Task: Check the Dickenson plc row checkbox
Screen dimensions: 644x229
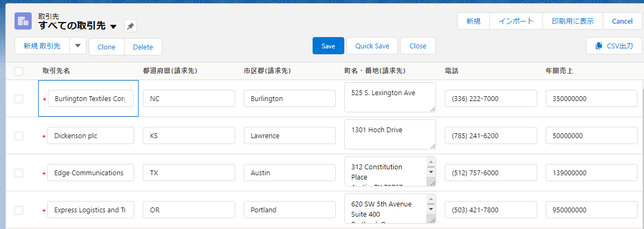Action: tap(19, 135)
